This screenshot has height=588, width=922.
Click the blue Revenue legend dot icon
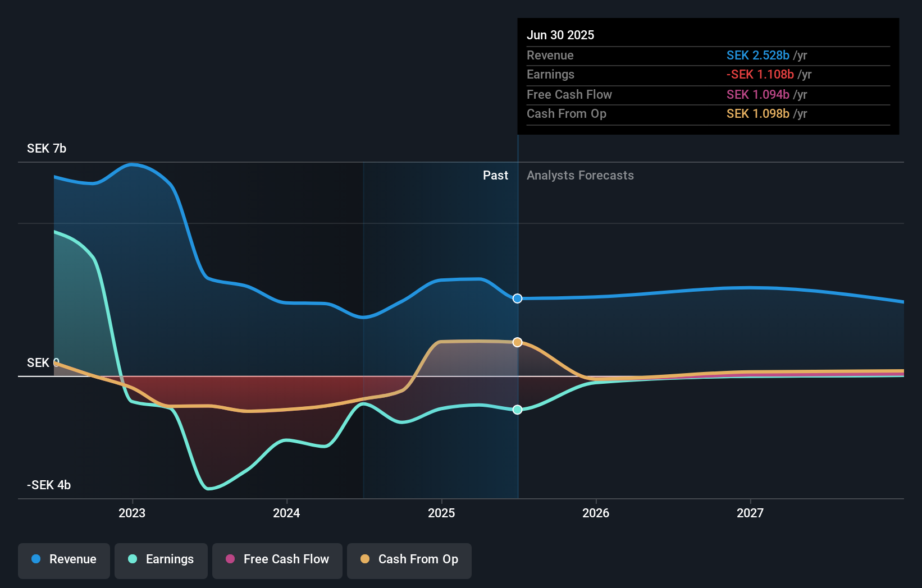(x=36, y=559)
